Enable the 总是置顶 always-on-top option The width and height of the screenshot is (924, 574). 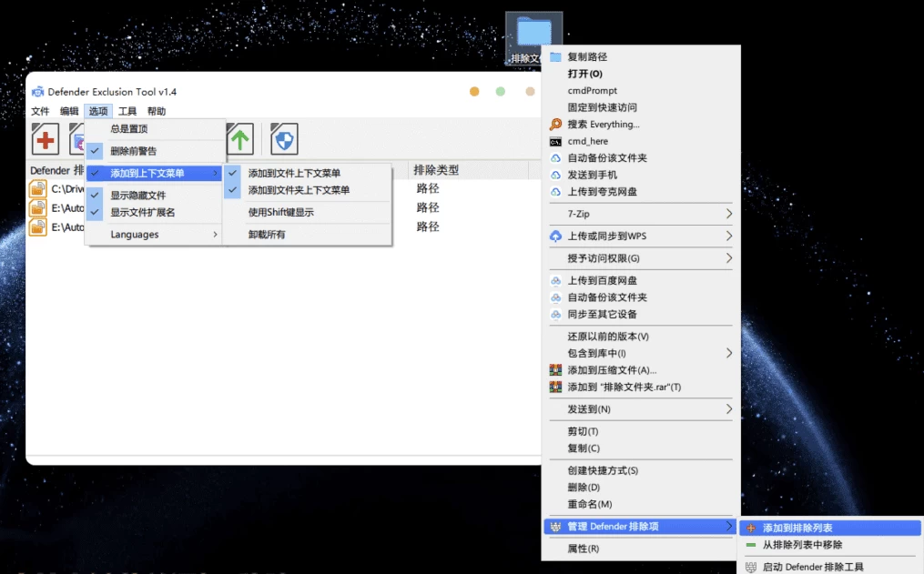pyautogui.click(x=156, y=129)
